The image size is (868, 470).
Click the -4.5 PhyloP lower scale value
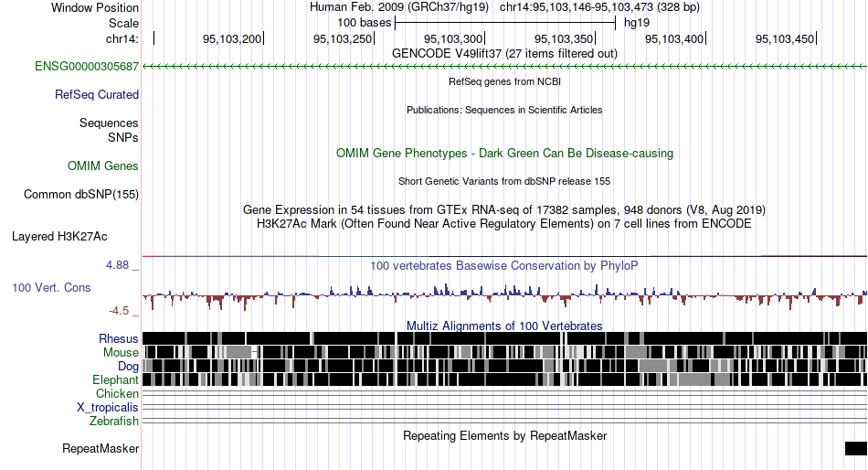click(119, 311)
